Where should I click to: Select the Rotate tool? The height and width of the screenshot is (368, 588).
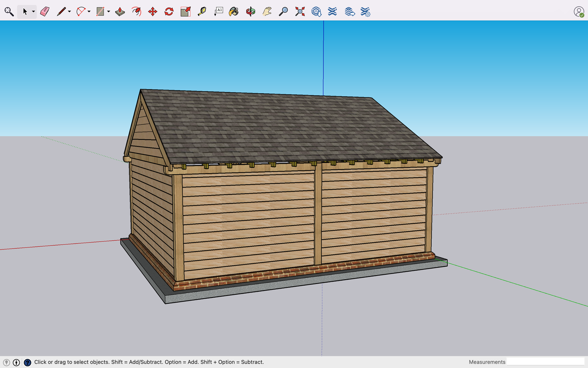pyautogui.click(x=169, y=12)
